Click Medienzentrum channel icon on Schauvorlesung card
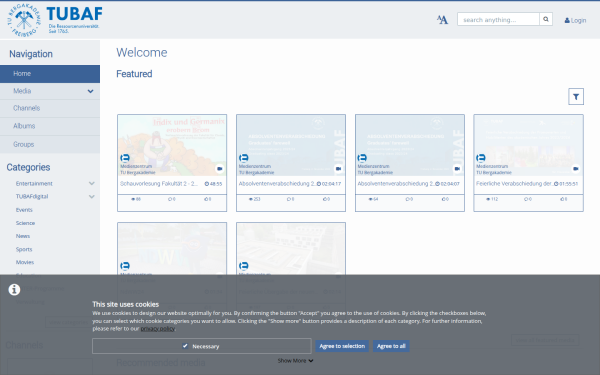 click(125, 158)
